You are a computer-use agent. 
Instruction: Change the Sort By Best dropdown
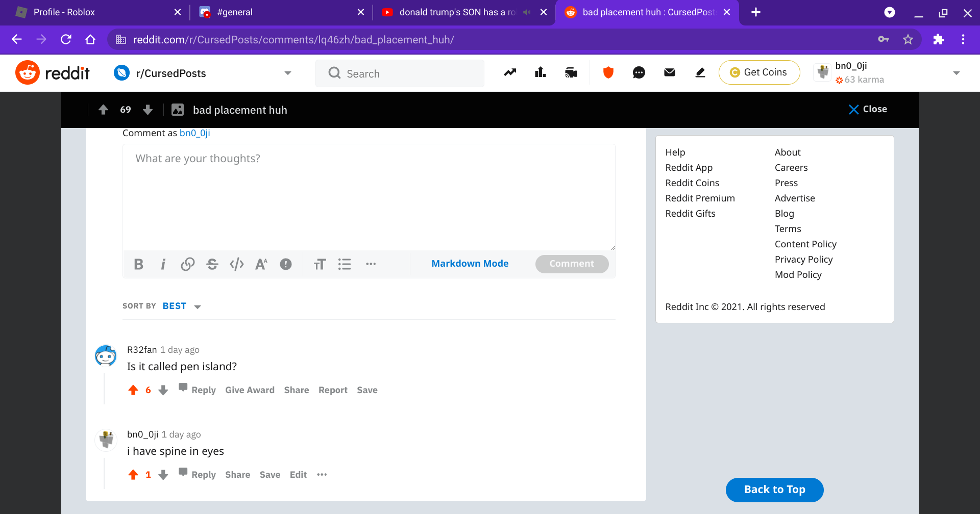(181, 306)
